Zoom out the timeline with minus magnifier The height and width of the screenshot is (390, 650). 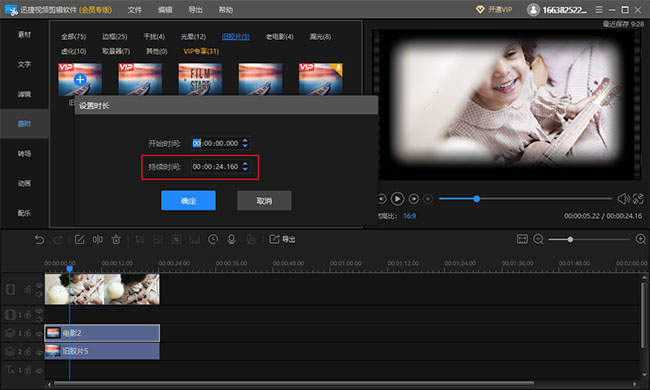tap(538, 240)
